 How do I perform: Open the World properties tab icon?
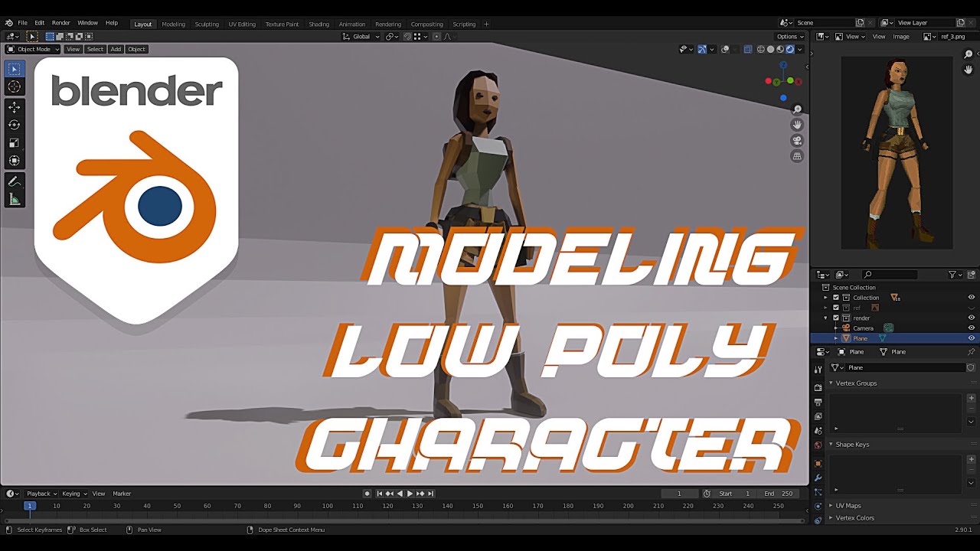click(x=818, y=445)
